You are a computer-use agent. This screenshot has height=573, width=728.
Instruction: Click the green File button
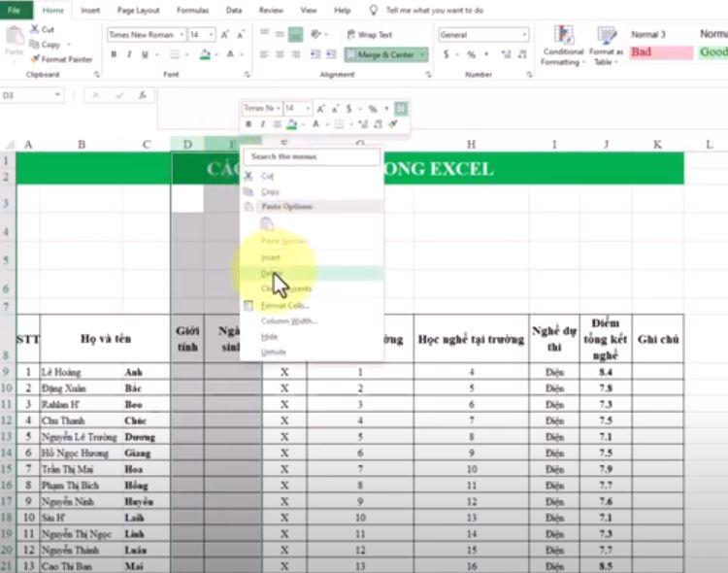coord(15,10)
